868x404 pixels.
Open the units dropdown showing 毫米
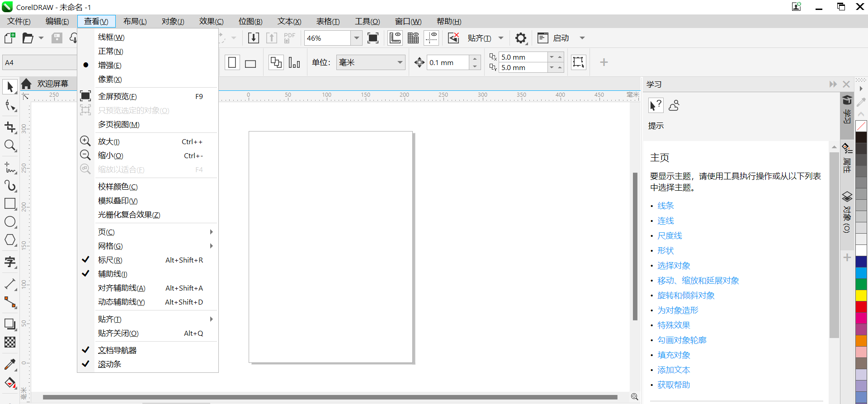[370, 62]
